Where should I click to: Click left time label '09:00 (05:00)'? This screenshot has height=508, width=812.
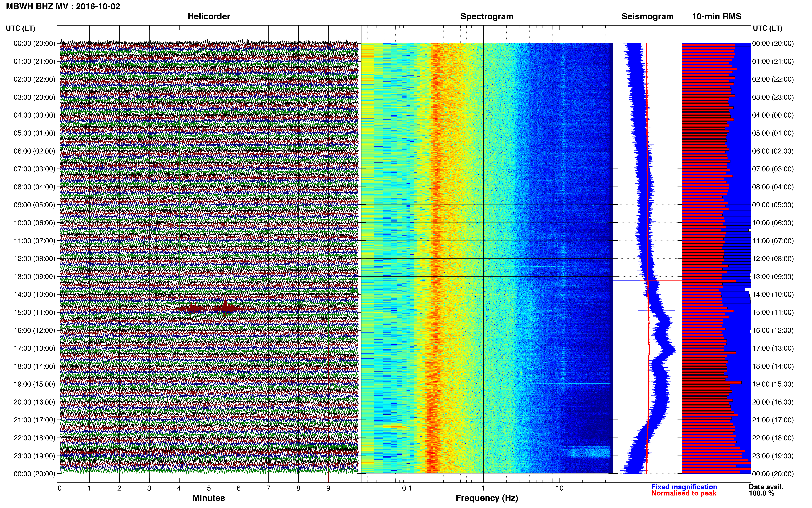[x=34, y=205]
